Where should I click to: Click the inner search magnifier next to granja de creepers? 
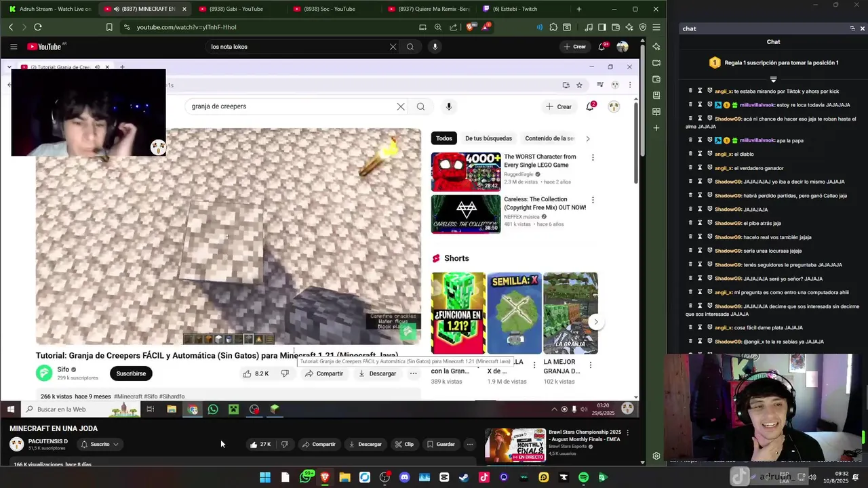420,106
